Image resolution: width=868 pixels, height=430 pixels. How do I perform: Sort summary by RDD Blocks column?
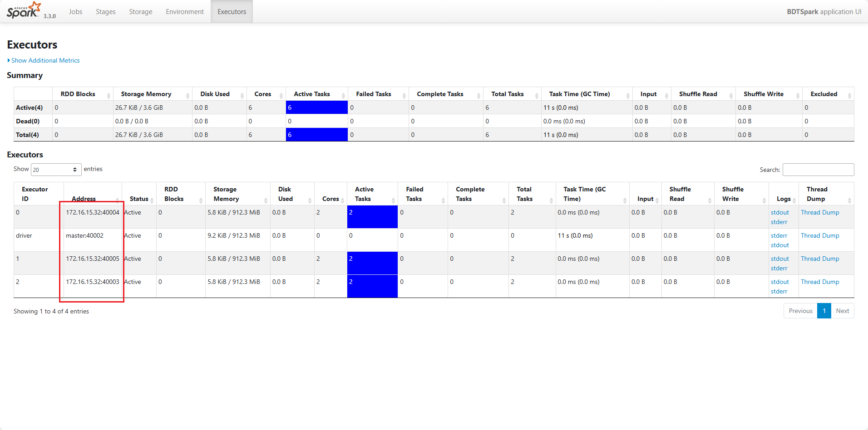pyautogui.click(x=83, y=94)
